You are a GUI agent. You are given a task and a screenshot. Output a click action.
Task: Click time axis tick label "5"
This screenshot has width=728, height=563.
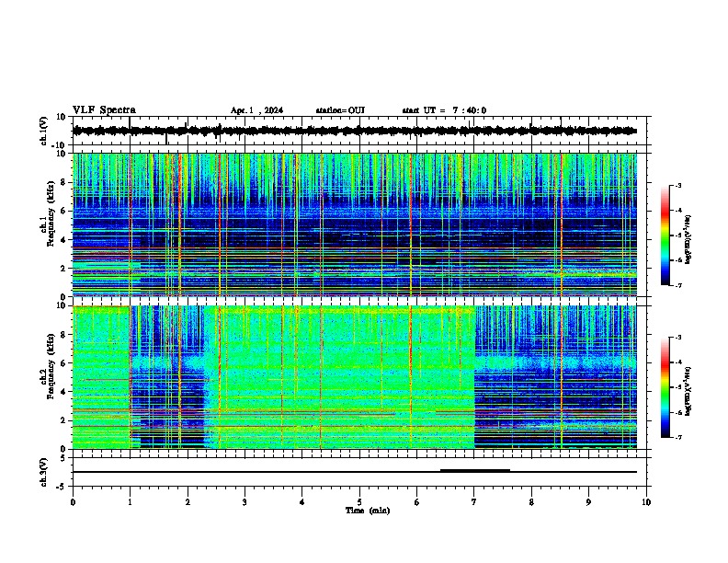[359, 502]
